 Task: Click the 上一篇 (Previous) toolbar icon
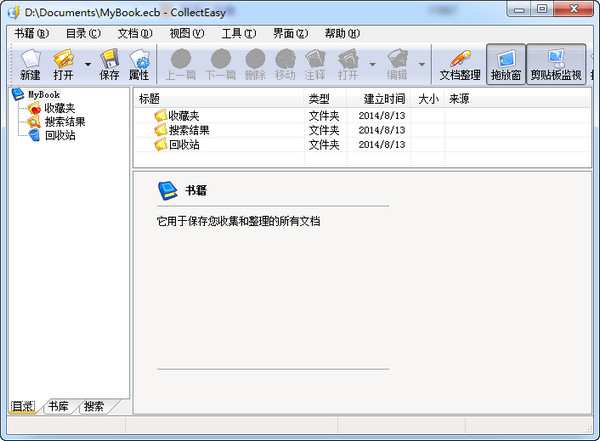[x=181, y=64]
